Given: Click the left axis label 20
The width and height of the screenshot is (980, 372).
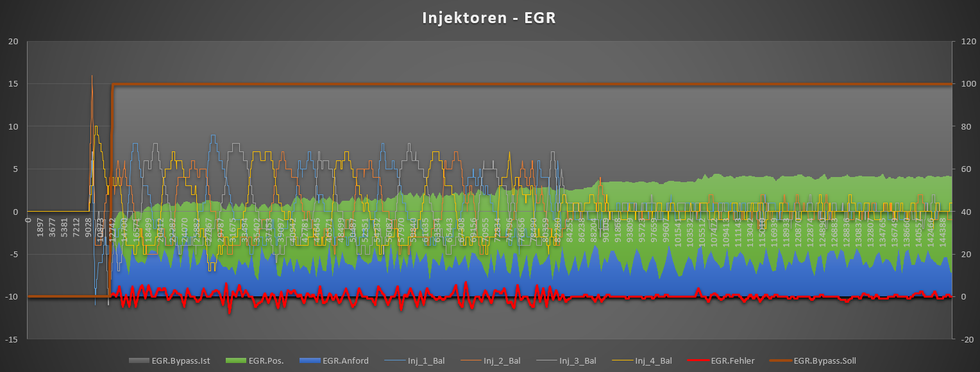Looking at the screenshot, I should [x=13, y=42].
